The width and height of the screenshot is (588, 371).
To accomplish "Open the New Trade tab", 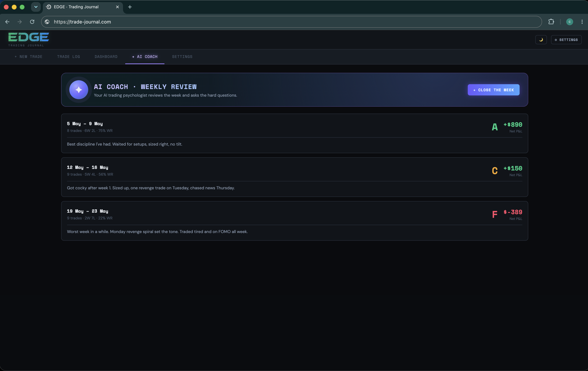I will [x=28, y=57].
